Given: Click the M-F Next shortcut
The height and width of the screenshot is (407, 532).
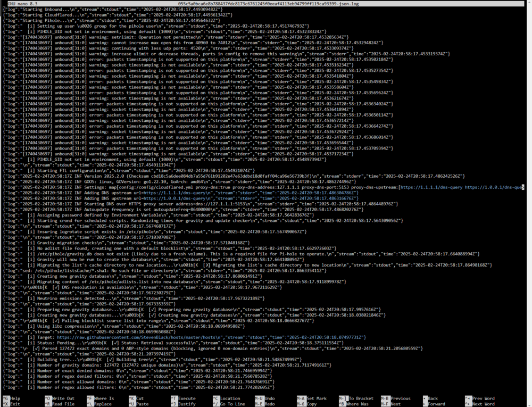Looking at the screenshot, I should pyautogui.click(x=391, y=404).
